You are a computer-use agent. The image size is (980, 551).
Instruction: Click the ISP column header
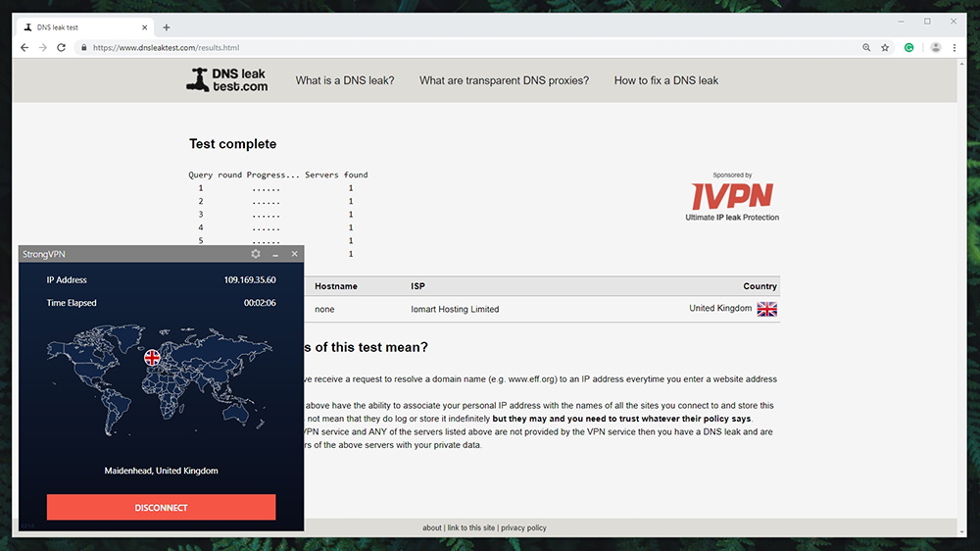417,286
